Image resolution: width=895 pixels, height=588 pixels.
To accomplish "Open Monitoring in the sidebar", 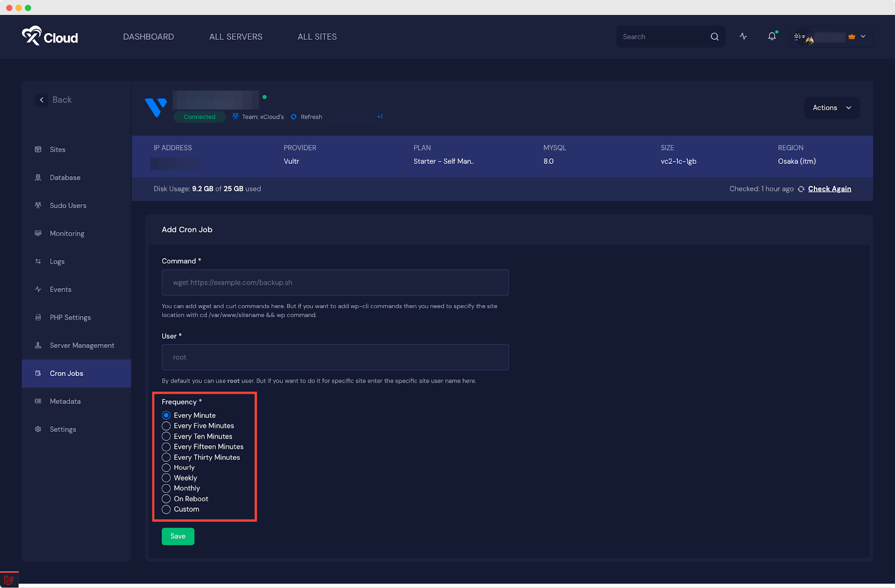I will (67, 233).
